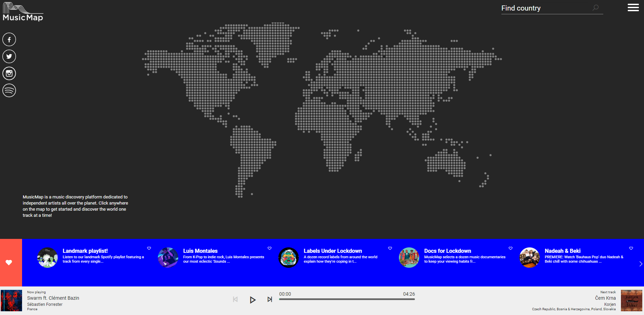Image resolution: width=644 pixels, height=315 pixels.
Task: Favorite the Docs for Lockdown article
Action: pos(510,248)
